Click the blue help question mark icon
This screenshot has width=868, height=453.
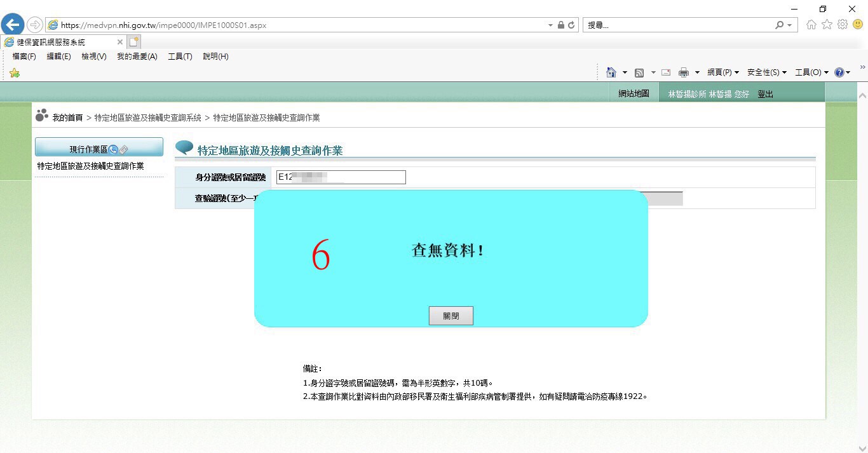(839, 72)
